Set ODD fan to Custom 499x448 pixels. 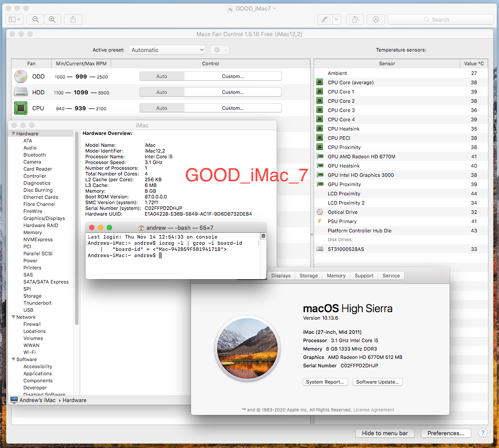point(233,76)
